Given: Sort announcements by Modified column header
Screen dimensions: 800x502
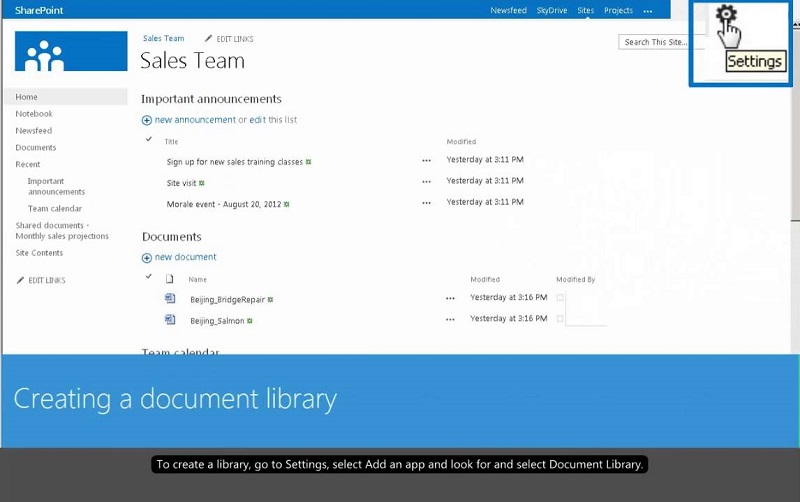Looking at the screenshot, I should 461,142.
